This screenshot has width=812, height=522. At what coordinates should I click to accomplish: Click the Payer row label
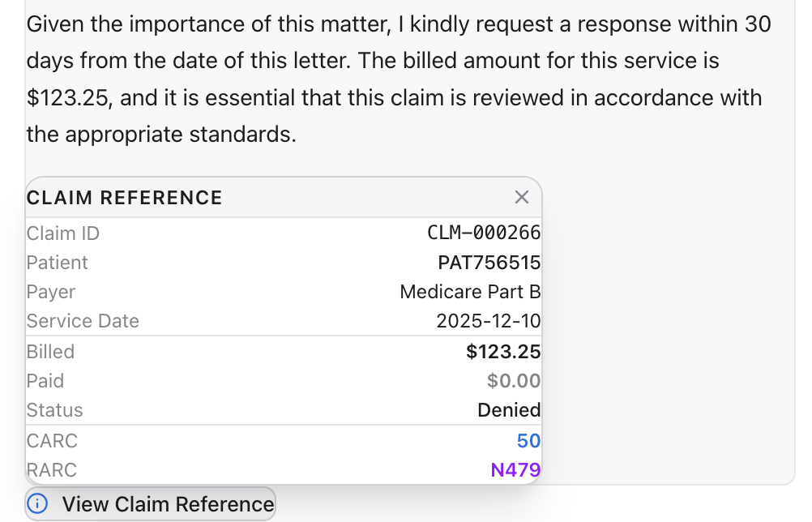tap(51, 292)
